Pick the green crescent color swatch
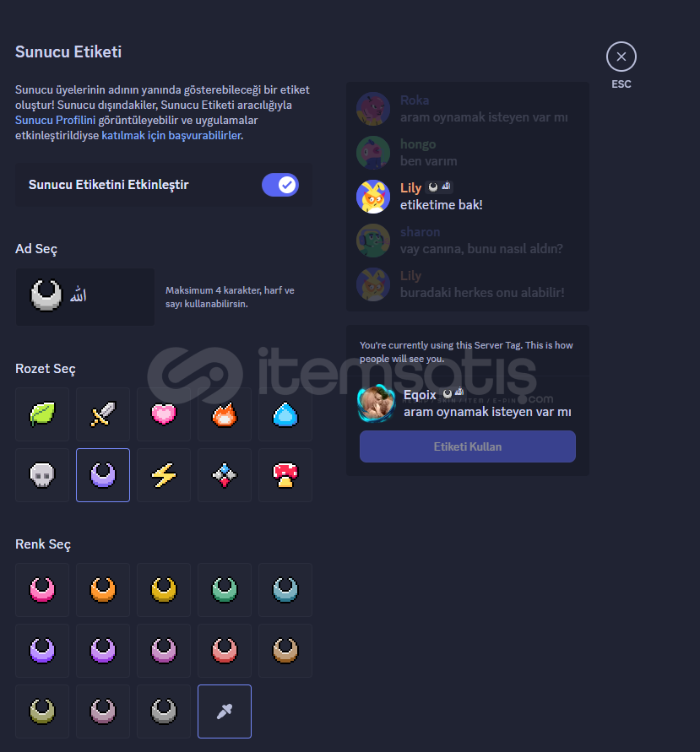The width and height of the screenshot is (700, 752). click(225, 590)
